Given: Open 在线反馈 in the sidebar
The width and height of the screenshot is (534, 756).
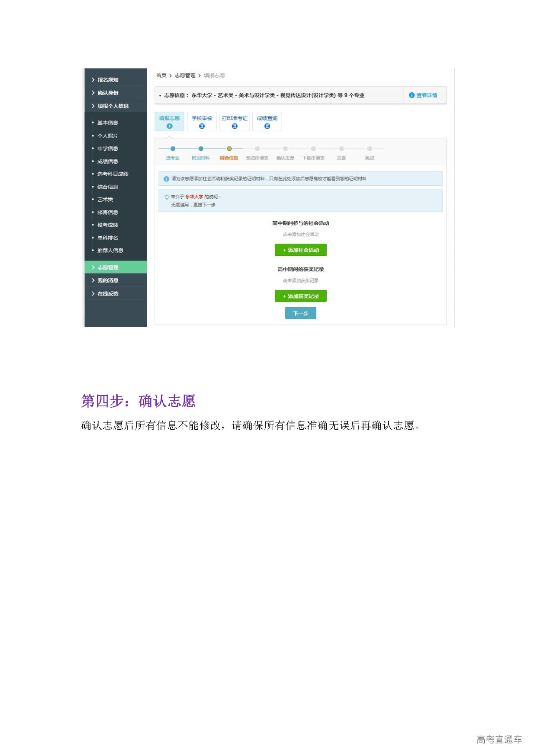Looking at the screenshot, I should click(108, 294).
